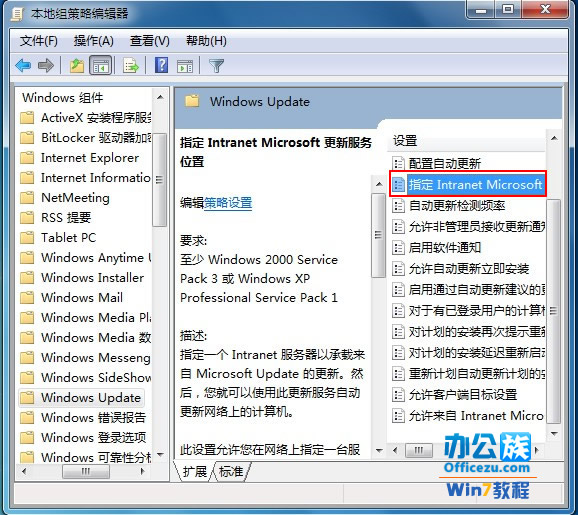The height and width of the screenshot is (515, 578).
Task: Select the Windows Mail folder
Action: pyautogui.click(x=72, y=297)
